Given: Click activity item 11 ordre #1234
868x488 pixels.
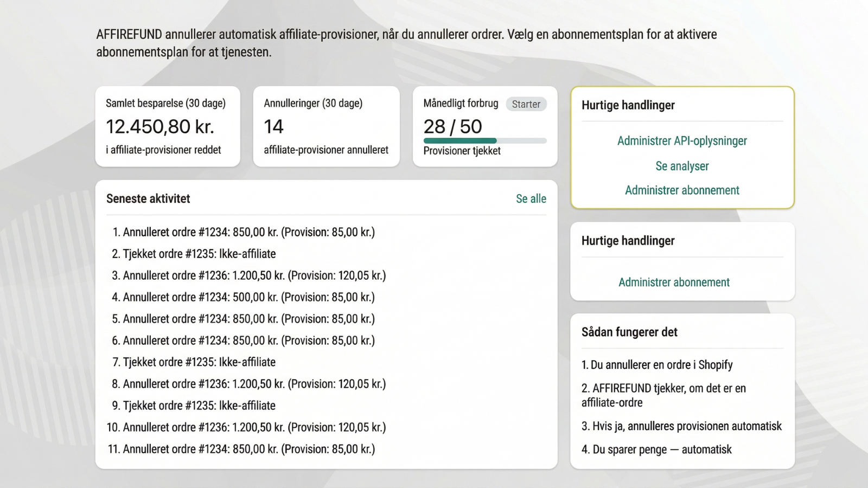Looking at the screenshot, I should click(241, 449).
